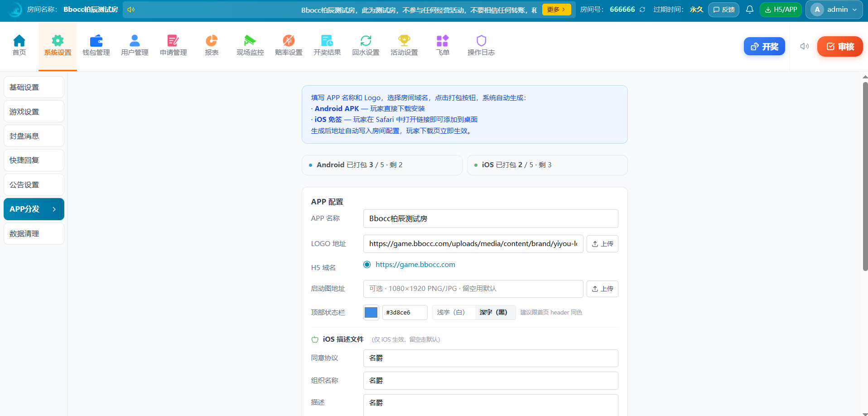This screenshot has height=416, width=868.
Task: Click the site logo in the corner
Action: click(15, 10)
